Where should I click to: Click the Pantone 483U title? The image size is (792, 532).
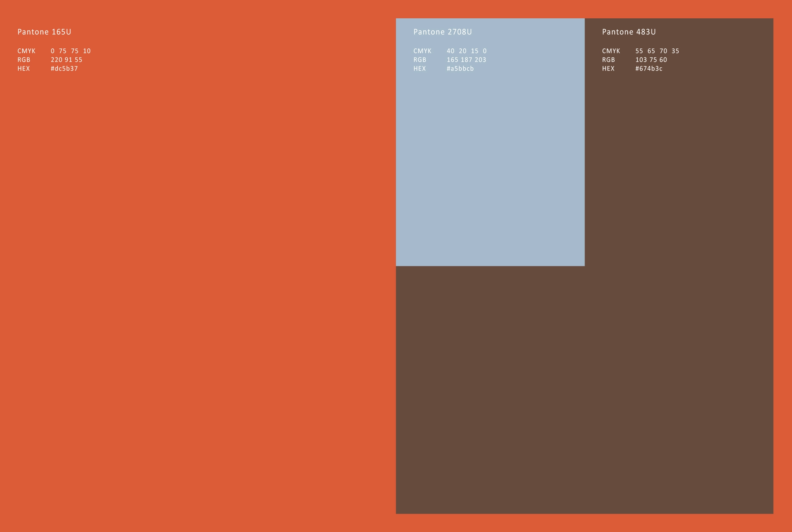[629, 32]
